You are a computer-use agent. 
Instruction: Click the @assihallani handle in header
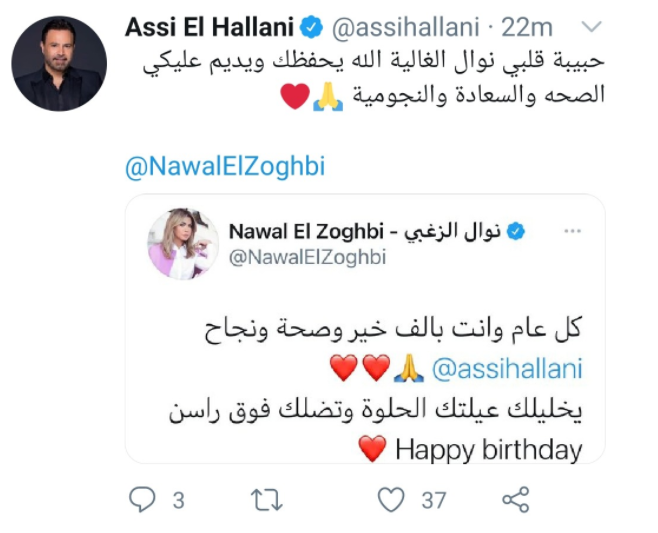(405, 28)
